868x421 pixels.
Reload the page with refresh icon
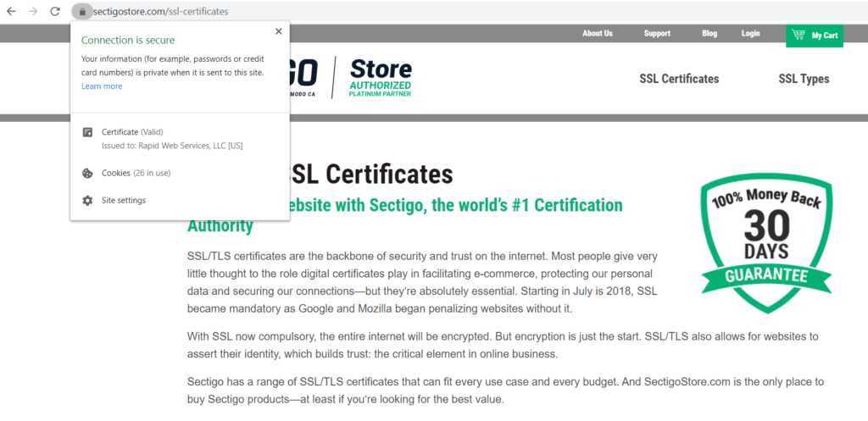(55, 12)
